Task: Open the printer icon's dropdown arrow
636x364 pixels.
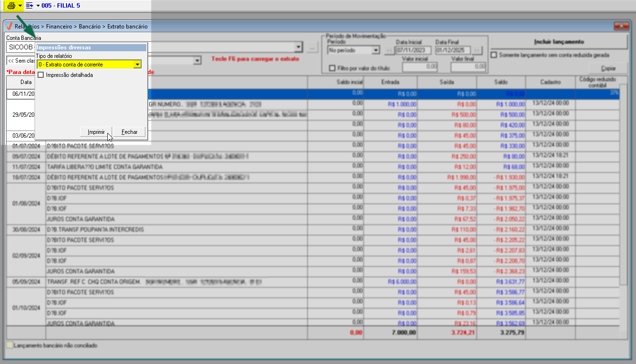Action: click(x=20, y=6)
